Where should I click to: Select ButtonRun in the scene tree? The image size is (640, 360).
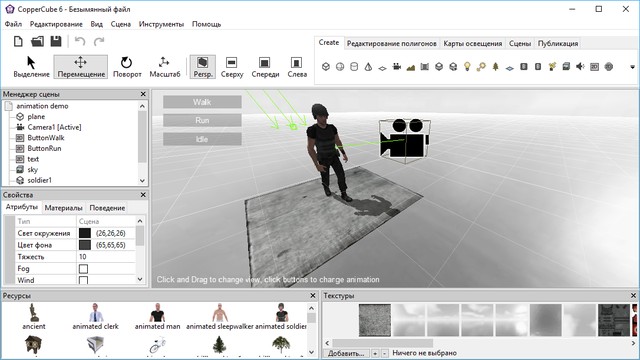click(44, 148)
